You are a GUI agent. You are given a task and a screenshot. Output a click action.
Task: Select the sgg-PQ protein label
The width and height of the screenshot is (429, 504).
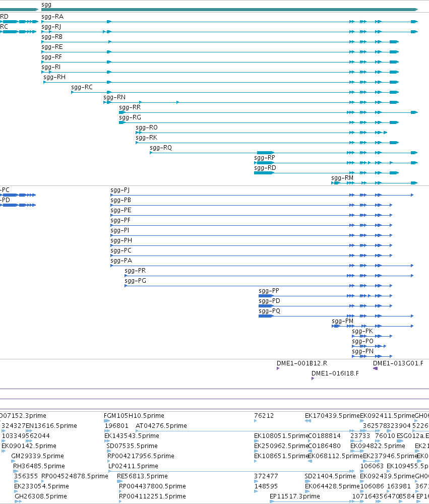[269, 311]
